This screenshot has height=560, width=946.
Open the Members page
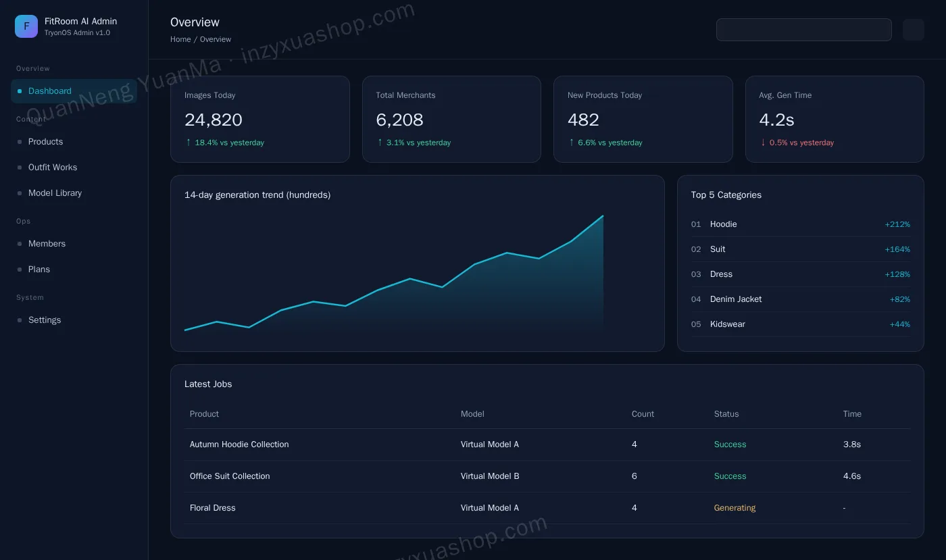pos(74,244)
